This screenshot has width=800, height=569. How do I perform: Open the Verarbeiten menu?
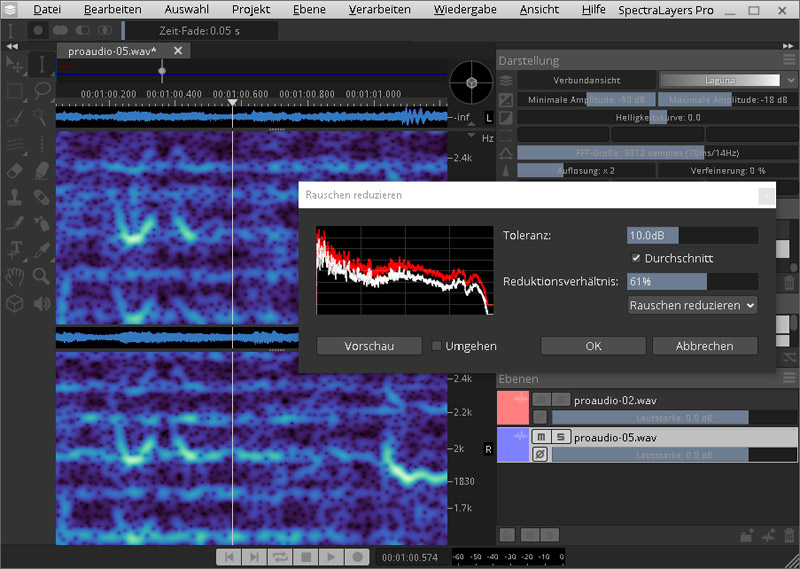click(x=379, y=9)
